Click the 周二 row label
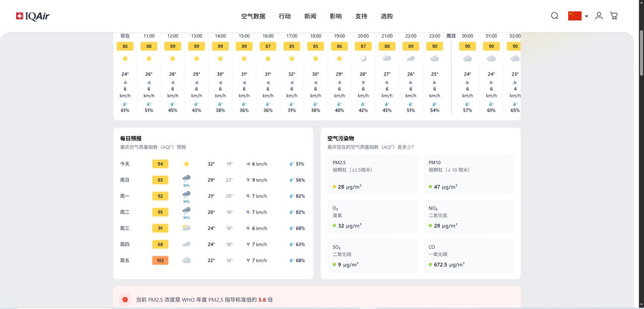644x309 pixels. (125, 212)
